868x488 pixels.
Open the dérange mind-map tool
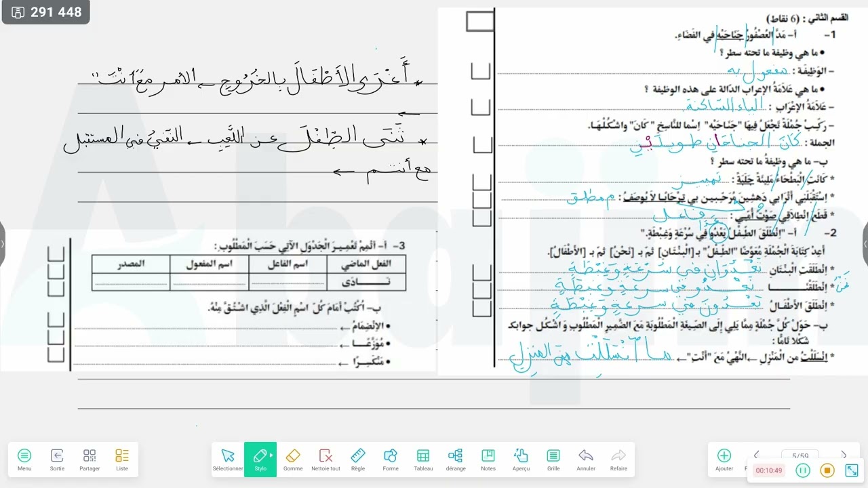(x=456, y=460)
